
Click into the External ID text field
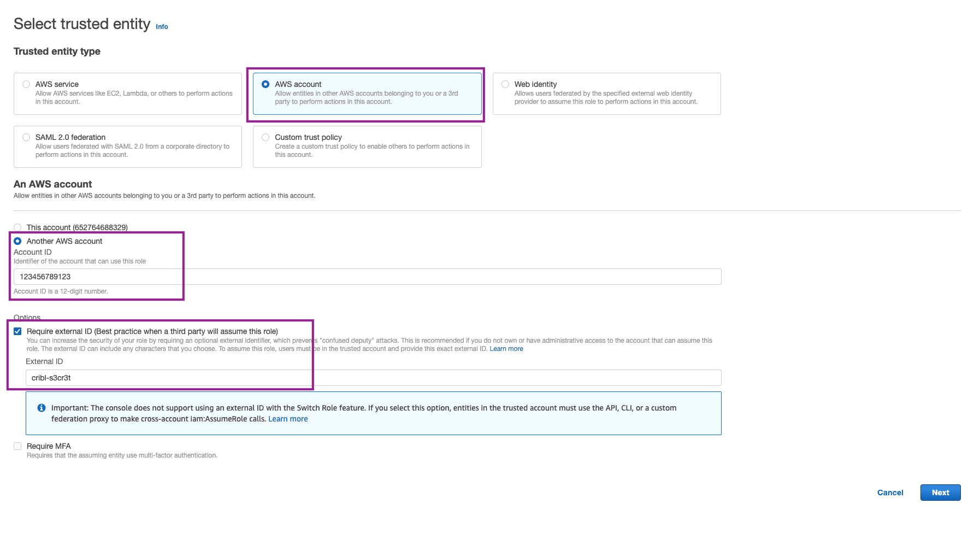point(373,378)
